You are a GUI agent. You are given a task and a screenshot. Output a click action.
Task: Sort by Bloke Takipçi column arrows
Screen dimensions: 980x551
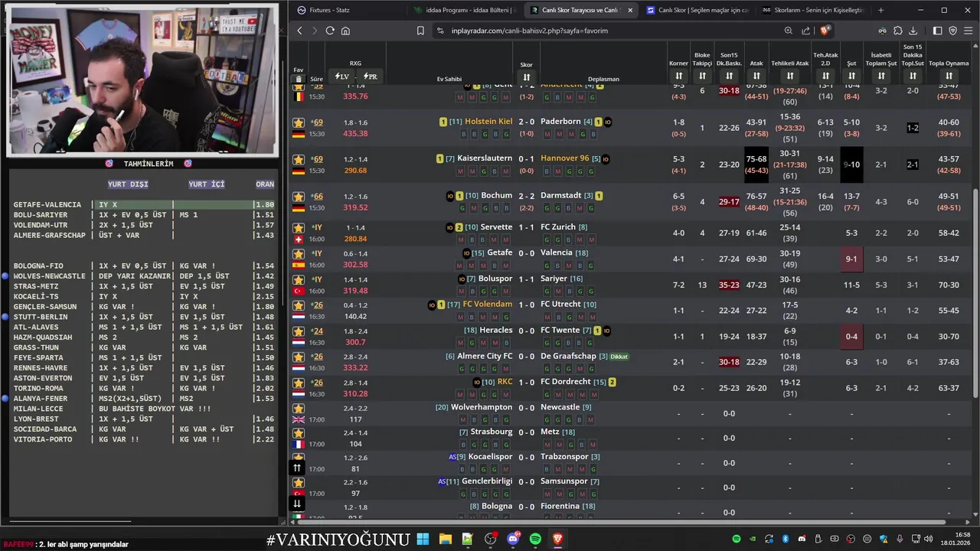point(702,76)
